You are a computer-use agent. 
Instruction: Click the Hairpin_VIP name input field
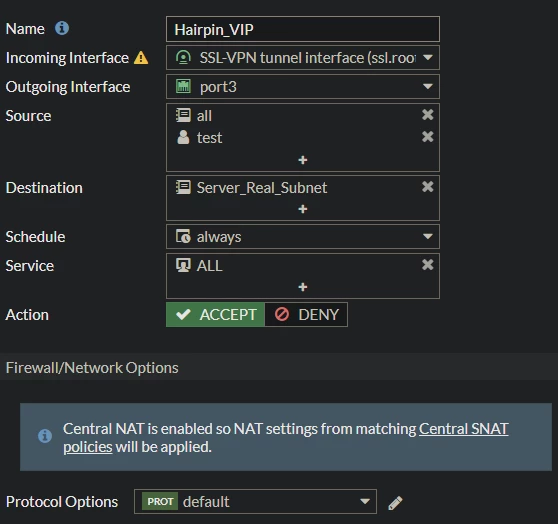pyautogui.click(x=303, y=29)
